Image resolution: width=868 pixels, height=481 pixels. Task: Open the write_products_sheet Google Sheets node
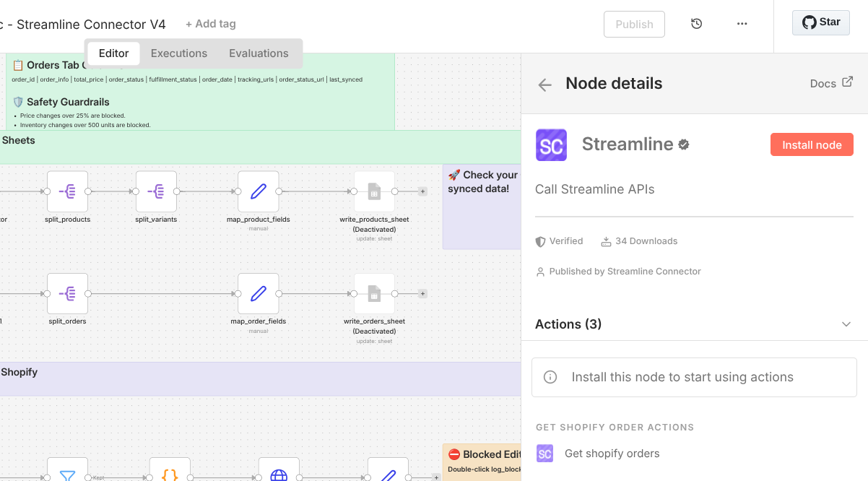[374, 191]
